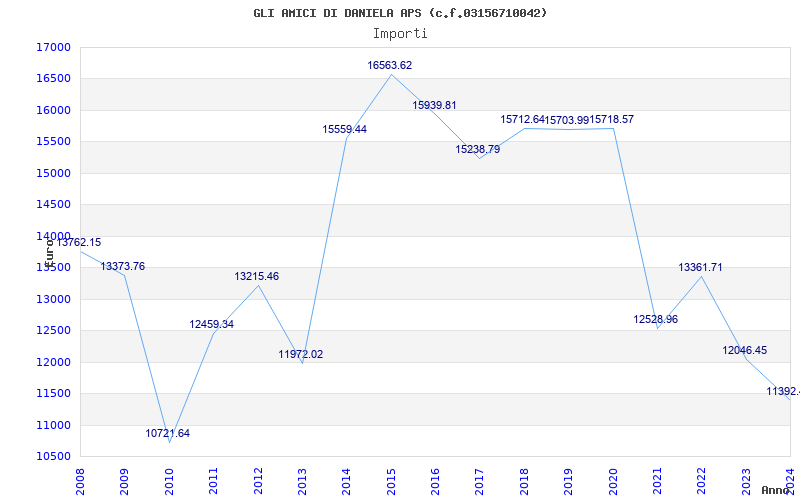Click the x-axis year 2008
Screen dimensions: 800x500
[x=80, y=481]
